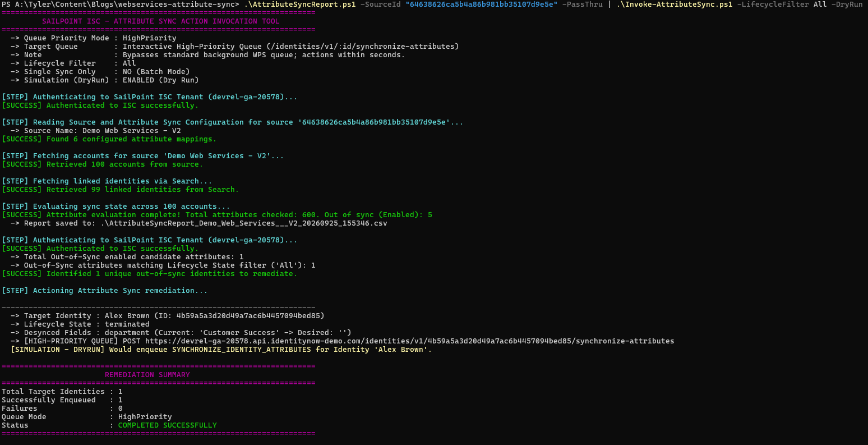Click the 'COMPLETED SUCCESSFULLY' status value
This screenshot has height=445, width=868.
coord(168,425)
